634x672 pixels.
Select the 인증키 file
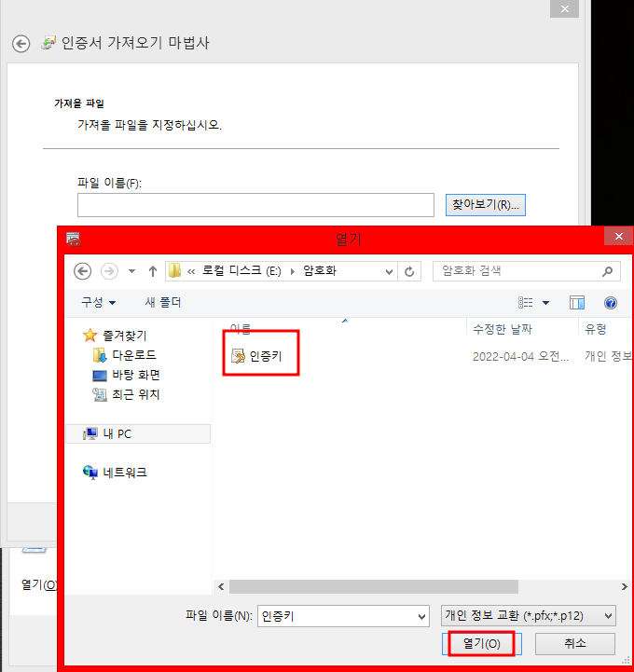click(256, 356)
